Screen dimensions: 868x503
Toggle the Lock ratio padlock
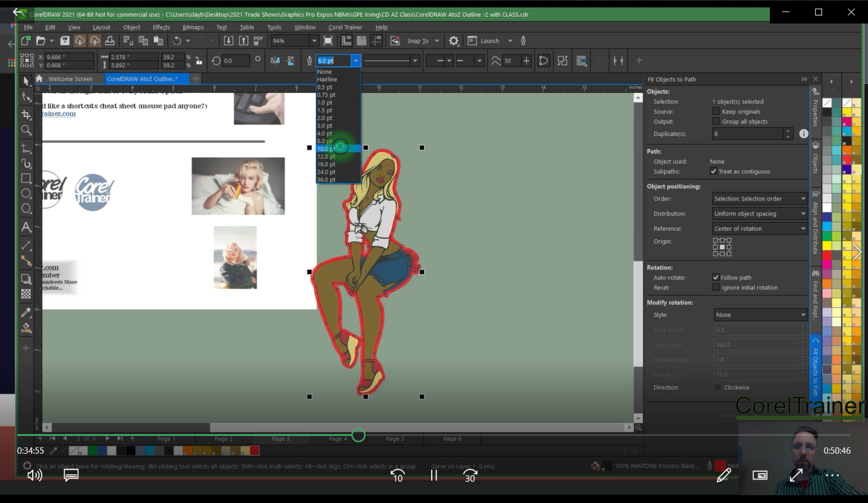(x=199, y=61)
